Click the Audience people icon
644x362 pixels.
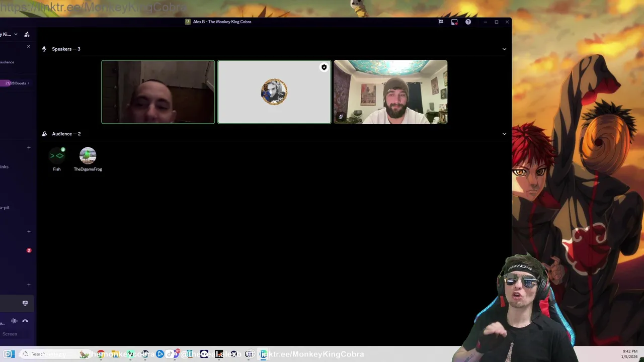pyautogui.click(x=44, y=134)
